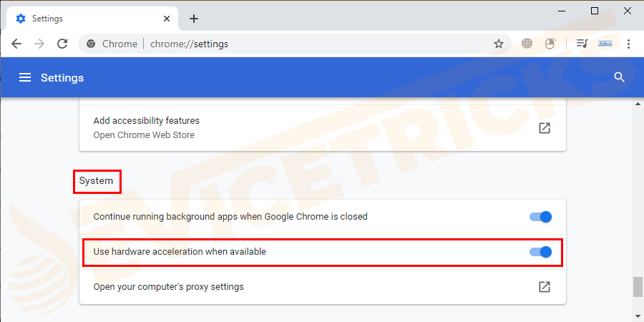Click the vertical scrollbar thumb
644x322 pixels.
[637, 287]
